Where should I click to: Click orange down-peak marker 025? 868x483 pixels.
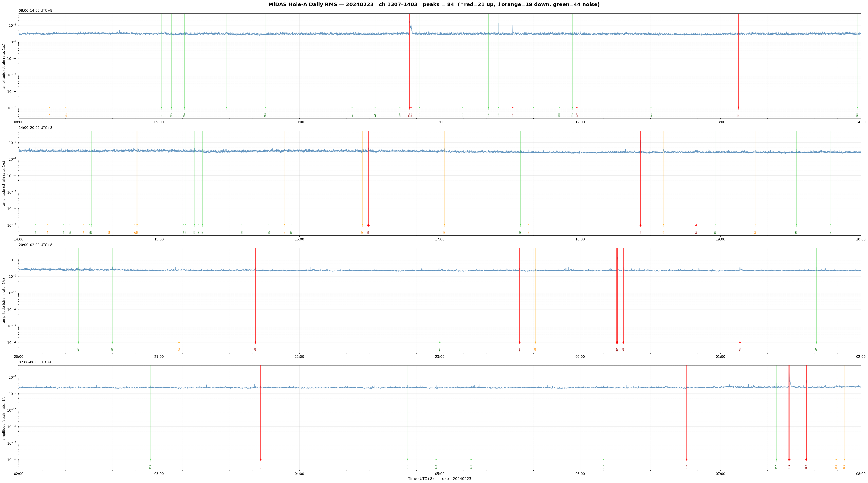[48, 225]
